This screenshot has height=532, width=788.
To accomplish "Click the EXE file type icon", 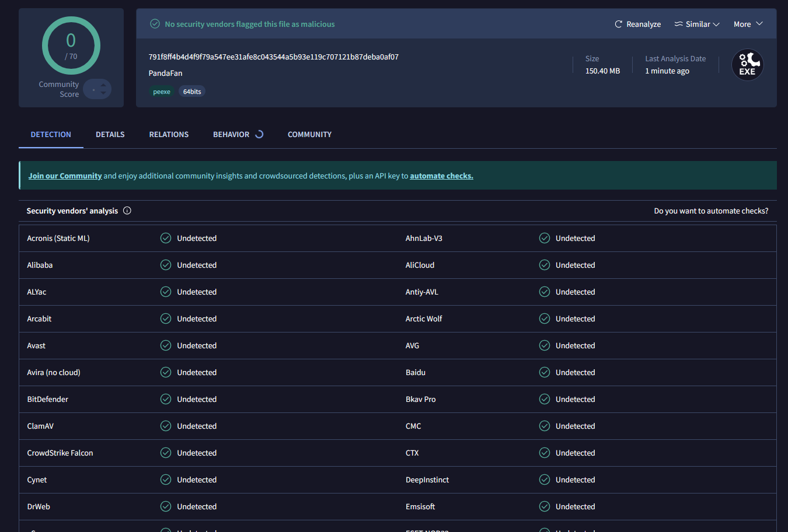I will pos(747,65).
